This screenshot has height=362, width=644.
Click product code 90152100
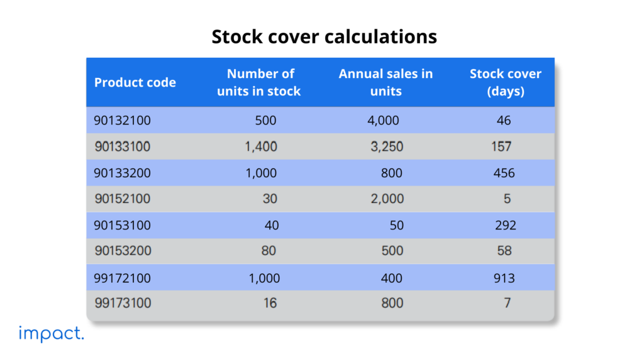coord(123,199)
